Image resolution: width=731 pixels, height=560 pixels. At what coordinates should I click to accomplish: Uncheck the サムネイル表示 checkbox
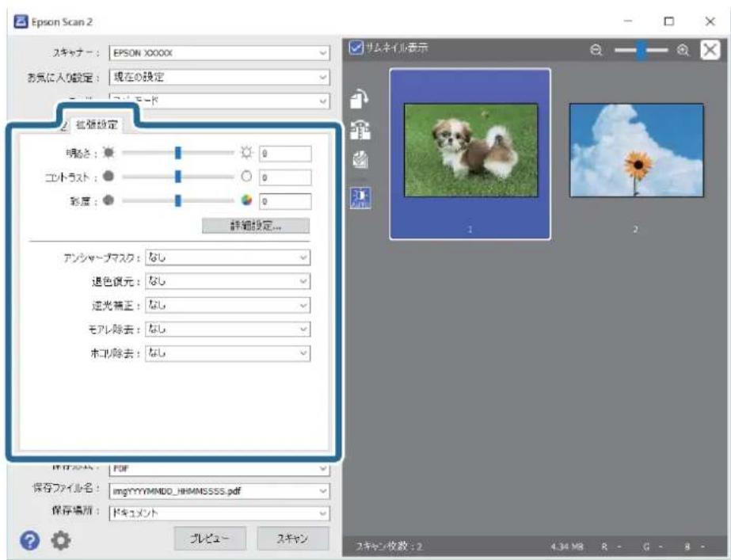(356, 48)
